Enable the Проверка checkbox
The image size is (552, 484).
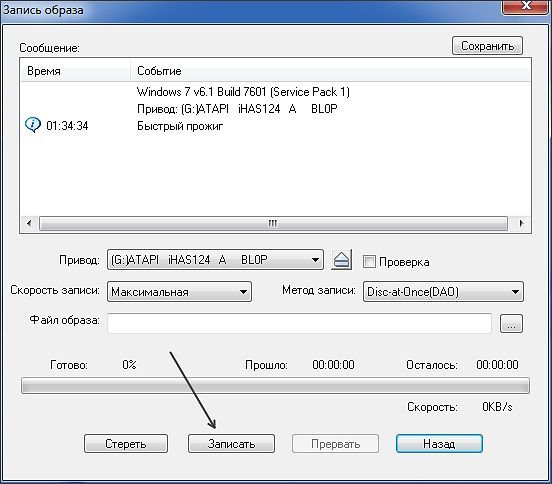point(369,262)
